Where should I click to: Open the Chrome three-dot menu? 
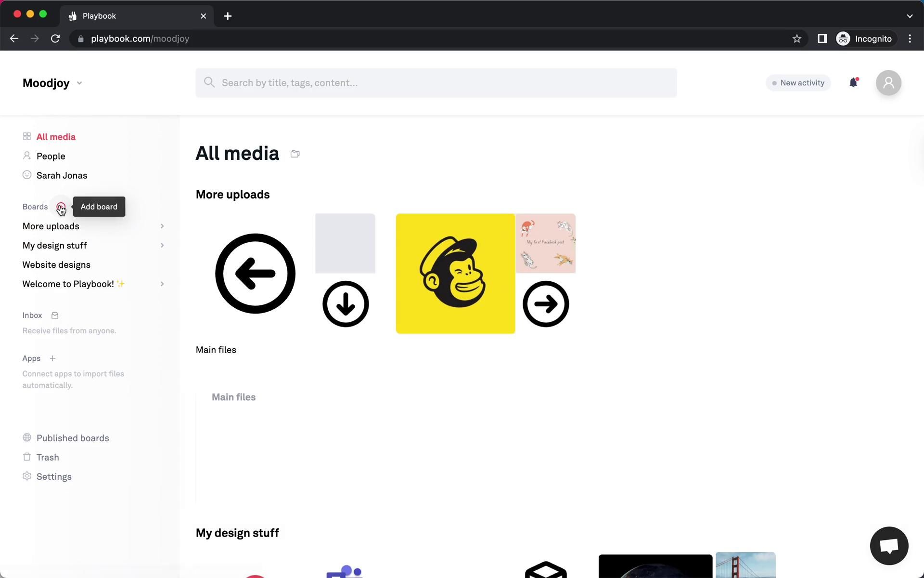tap(910, 39)
